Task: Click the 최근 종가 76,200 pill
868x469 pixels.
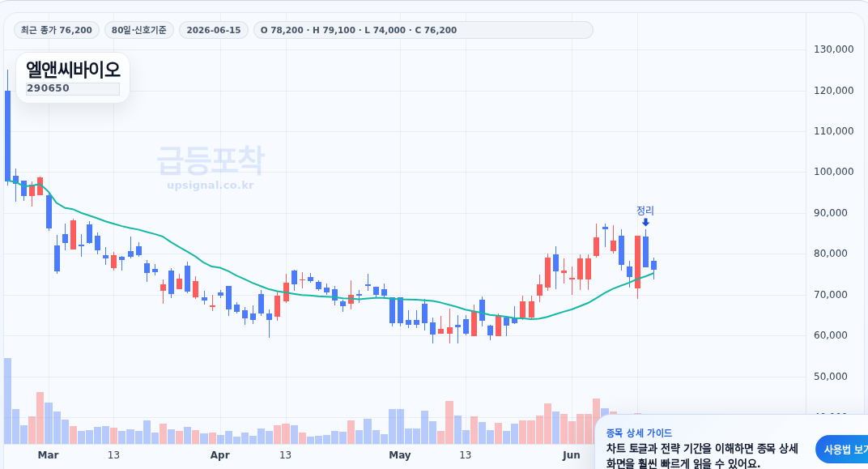Action: pyautogui.click(x=57, y=30)
